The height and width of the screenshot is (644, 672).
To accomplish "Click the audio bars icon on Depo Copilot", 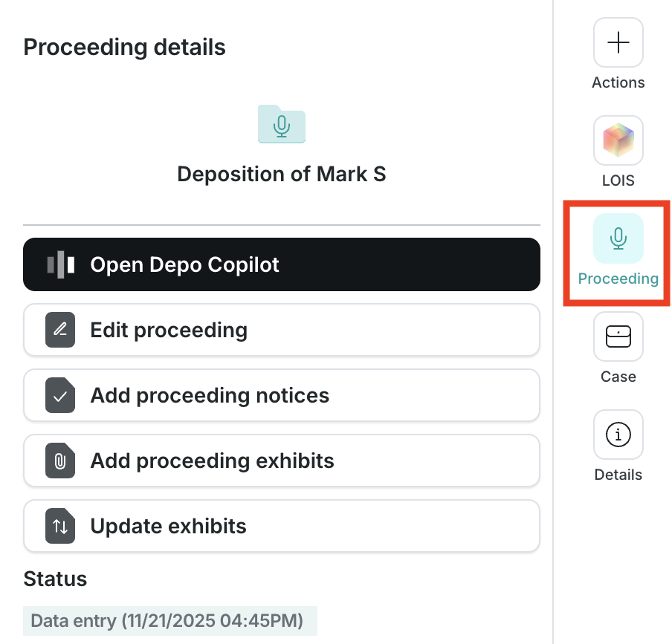I will [60, 264].
